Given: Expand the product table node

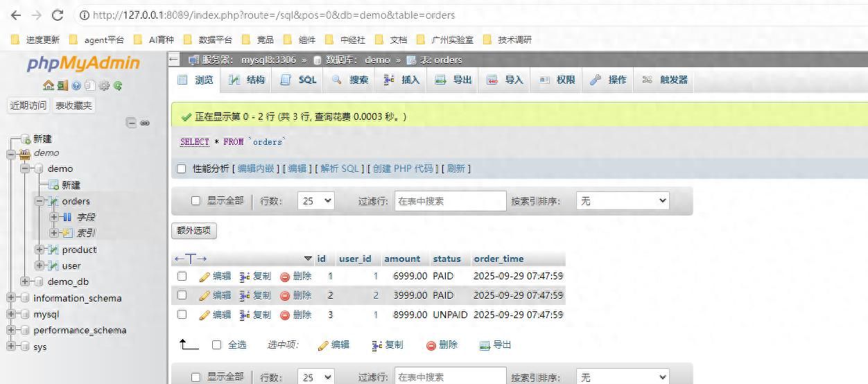Looking at the screenshot, I should pos(39,250).
